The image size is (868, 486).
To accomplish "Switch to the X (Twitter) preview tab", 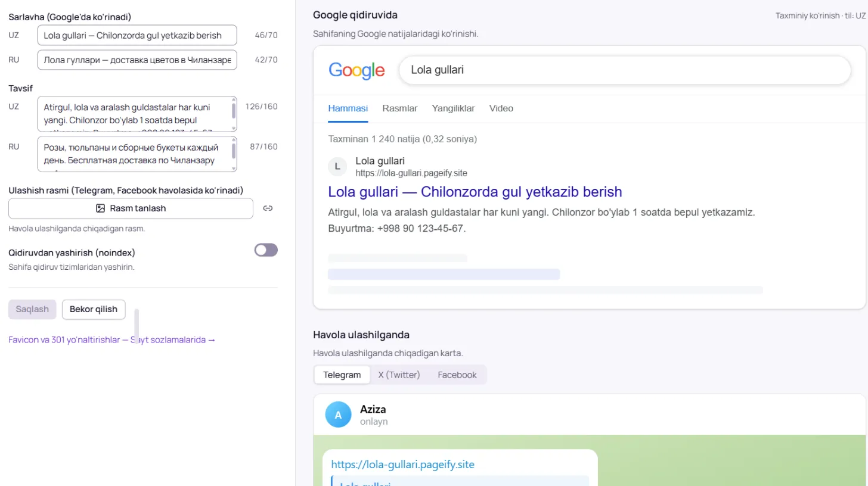I will [x=399, y=375].
